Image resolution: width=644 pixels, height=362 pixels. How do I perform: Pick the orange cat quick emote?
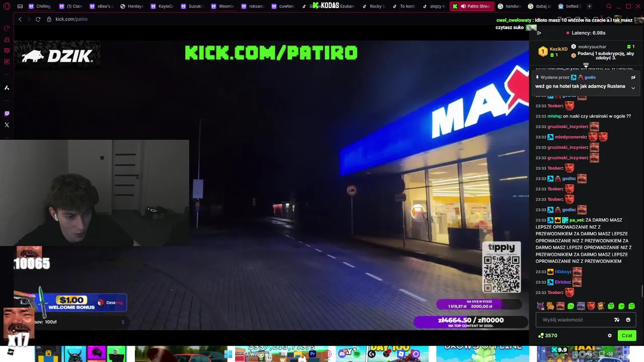tap(550, 306)
